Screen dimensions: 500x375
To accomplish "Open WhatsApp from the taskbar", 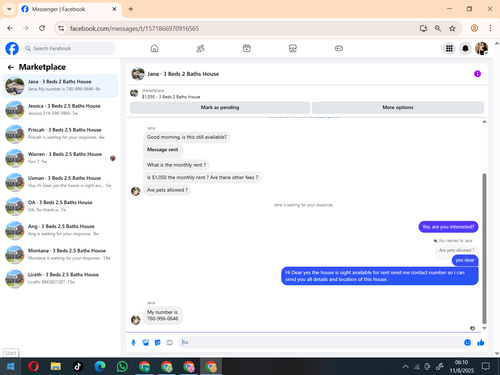I will tap(122, 367).
